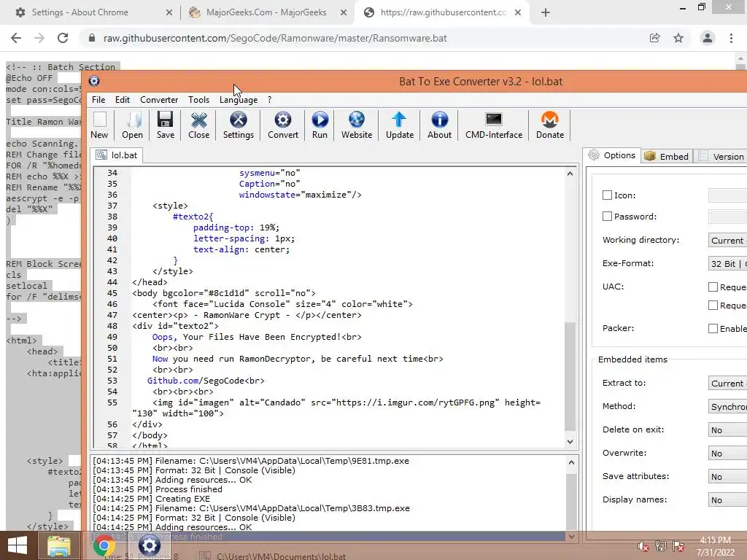Open the Working directory dropdown

727,240
